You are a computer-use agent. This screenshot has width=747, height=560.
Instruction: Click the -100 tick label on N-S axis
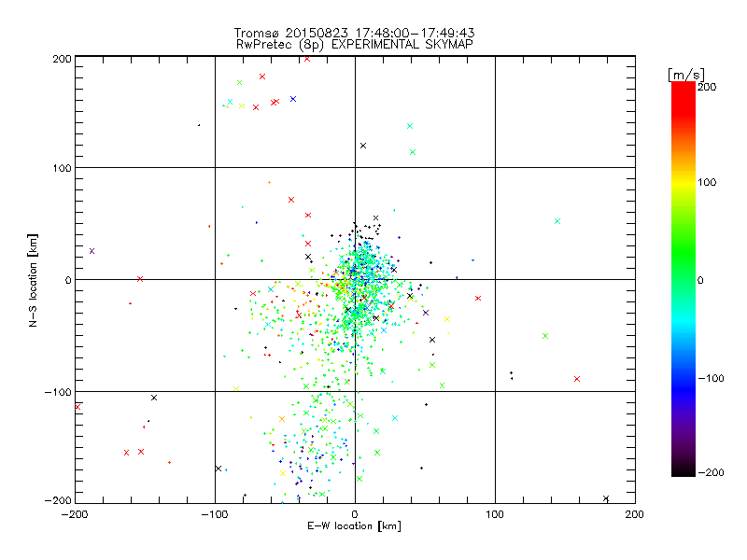pyautogui.click(x=58, y=392)
